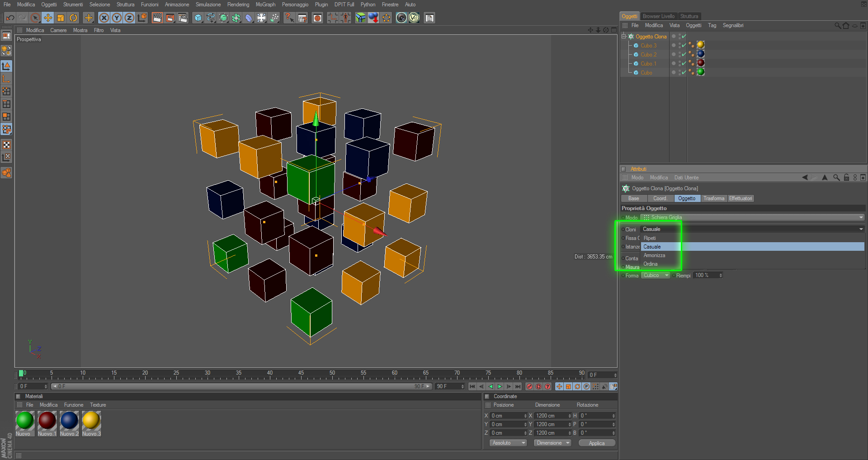
Task: Open the Camere menu in the viewport
Action: pyautogui.click(x=58, y=30)
